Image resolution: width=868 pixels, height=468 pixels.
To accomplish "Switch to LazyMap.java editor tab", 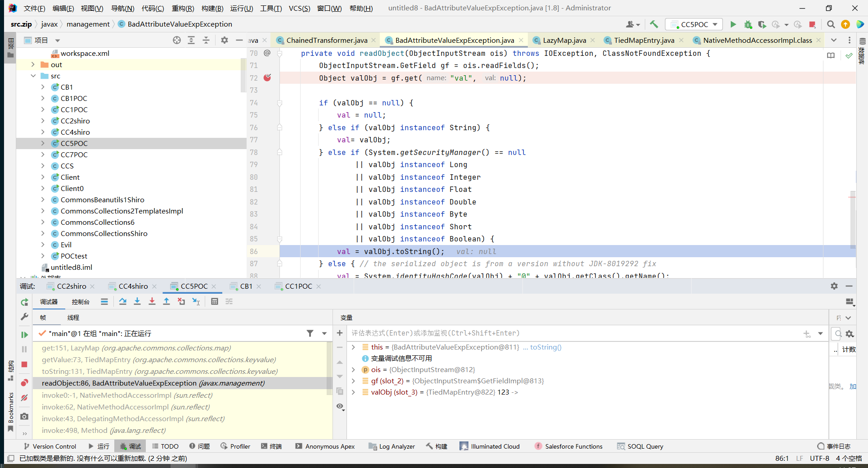I will [x=564, y=40].
